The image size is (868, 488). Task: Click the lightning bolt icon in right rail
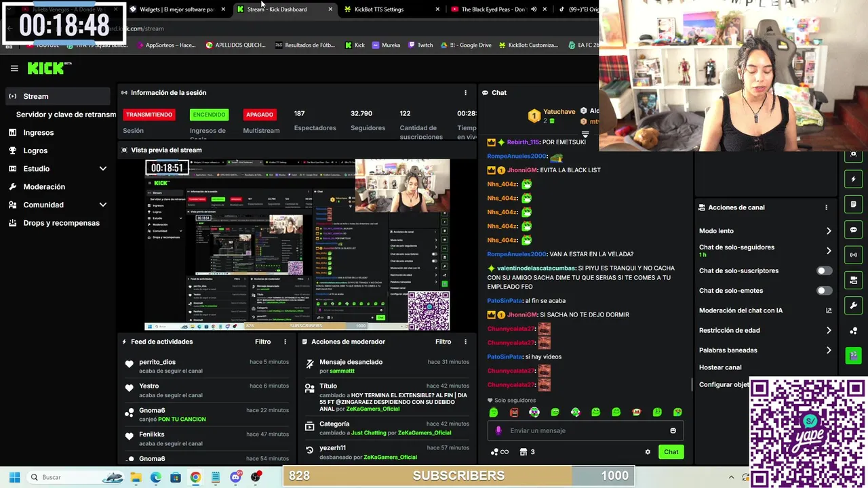[x=854, y=180]
